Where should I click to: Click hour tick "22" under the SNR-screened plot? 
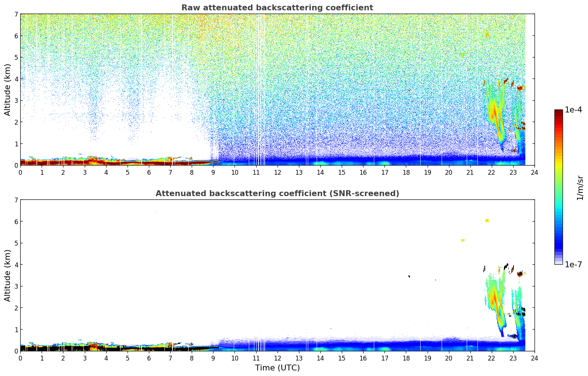coord(491,358)
